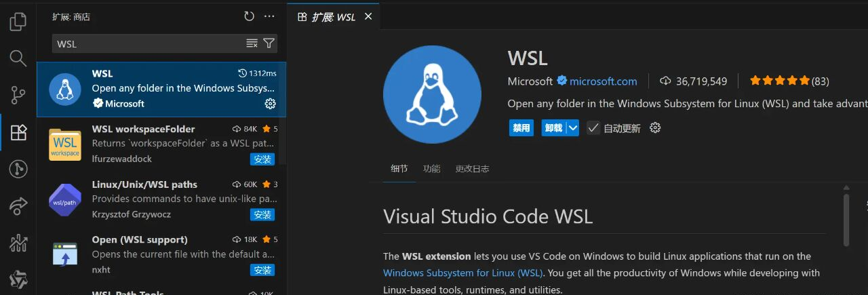
Task: Click large WSL penguin logo in details
Action: click(432, 94)
